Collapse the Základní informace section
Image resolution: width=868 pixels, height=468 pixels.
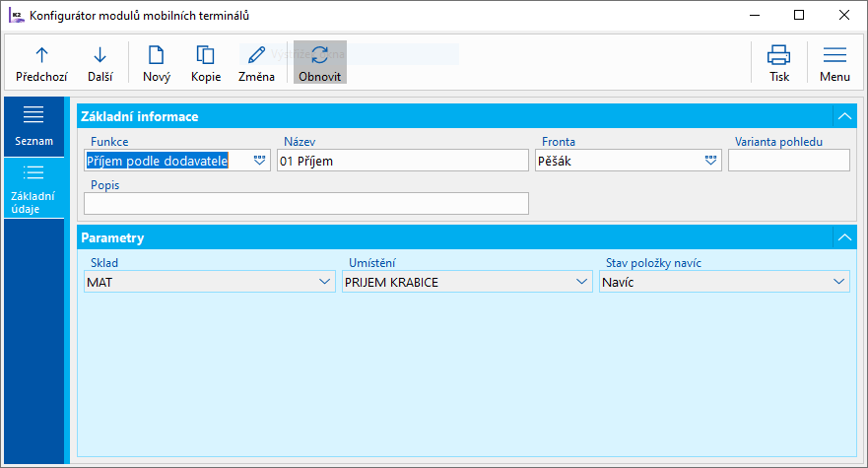pyautogui.click(x=844, y=116)
